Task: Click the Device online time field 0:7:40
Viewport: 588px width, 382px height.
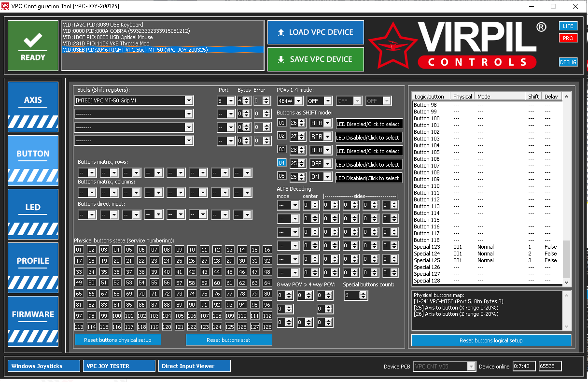Action: point(524,367)
